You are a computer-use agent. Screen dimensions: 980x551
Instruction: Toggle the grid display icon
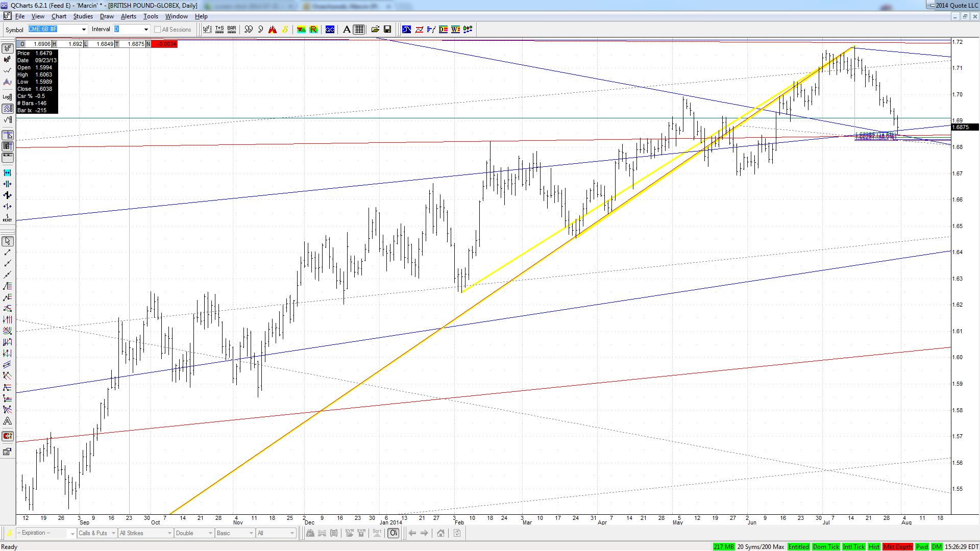359,30
